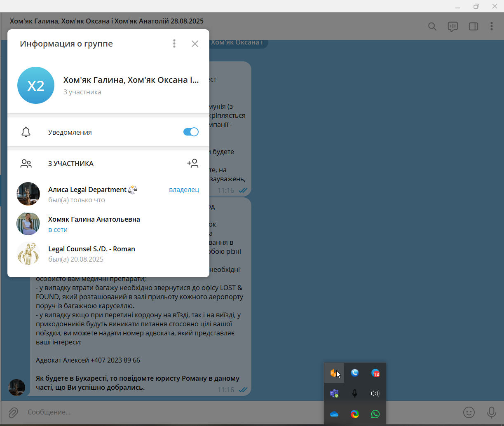
Task: Open the X2 group avatar
Action: pyautogui.click(x=36, y=85)
